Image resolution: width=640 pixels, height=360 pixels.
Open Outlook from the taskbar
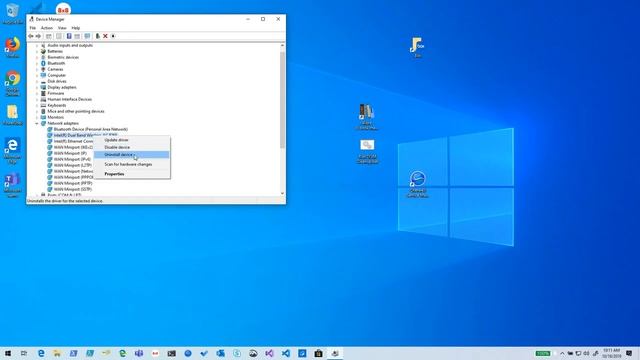[220, 353]
